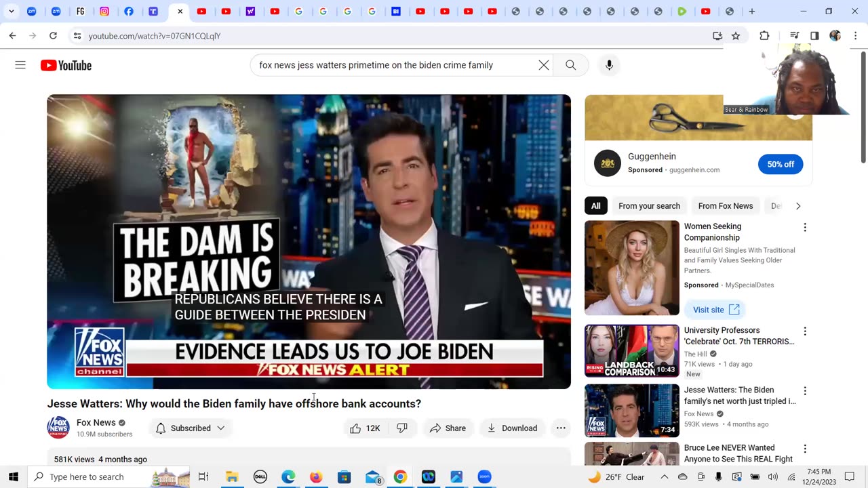868x488 pixels.
Task: Open the Chrome extensions puzzle icon
Action: (x=764, y=36)
